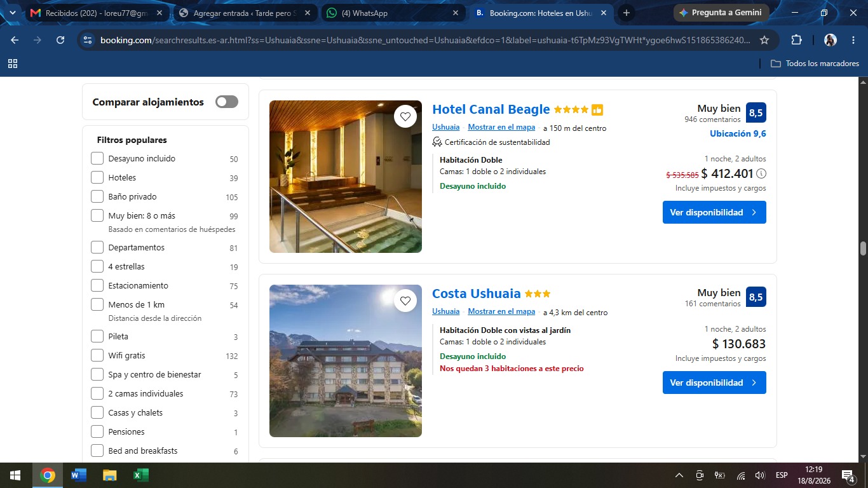The image size is (868, 488).
Task: Click Ushuaia link under Hotel Canal Beagle
Action: pos(445,127)
